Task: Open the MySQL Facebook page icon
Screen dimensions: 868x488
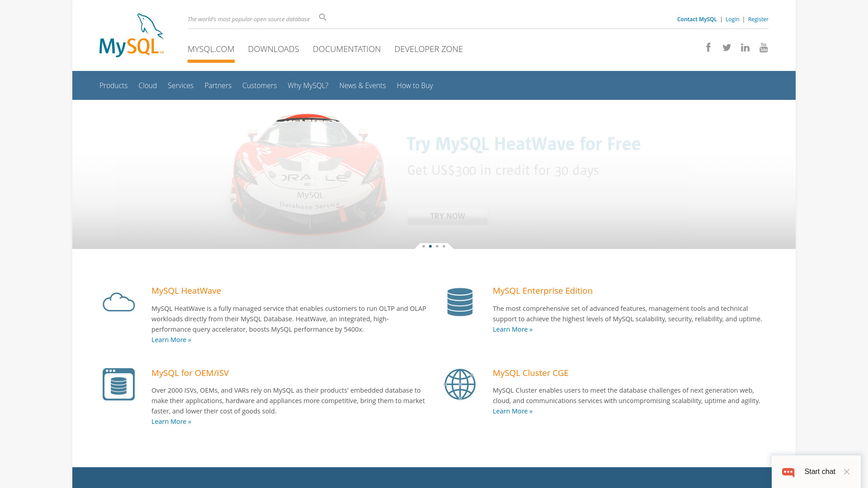Action: coord(708,47)
